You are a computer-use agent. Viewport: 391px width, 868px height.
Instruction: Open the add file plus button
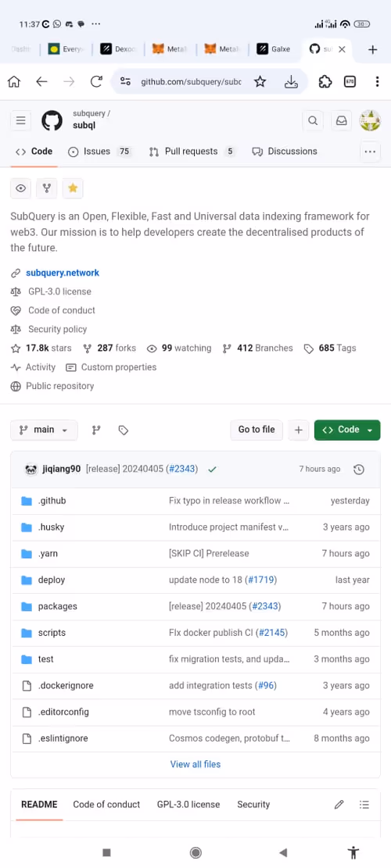[x=299, y=430]
